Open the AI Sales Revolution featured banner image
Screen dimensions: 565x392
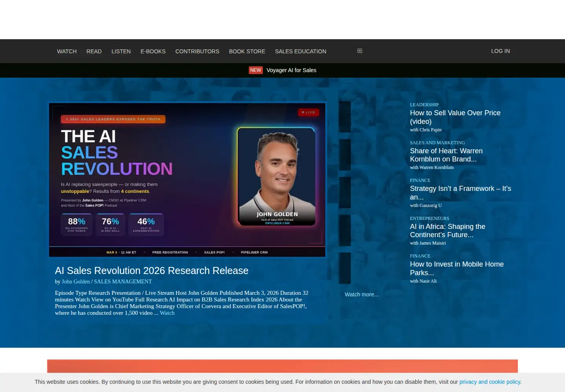pyautogui.click(x=187, y=180)
